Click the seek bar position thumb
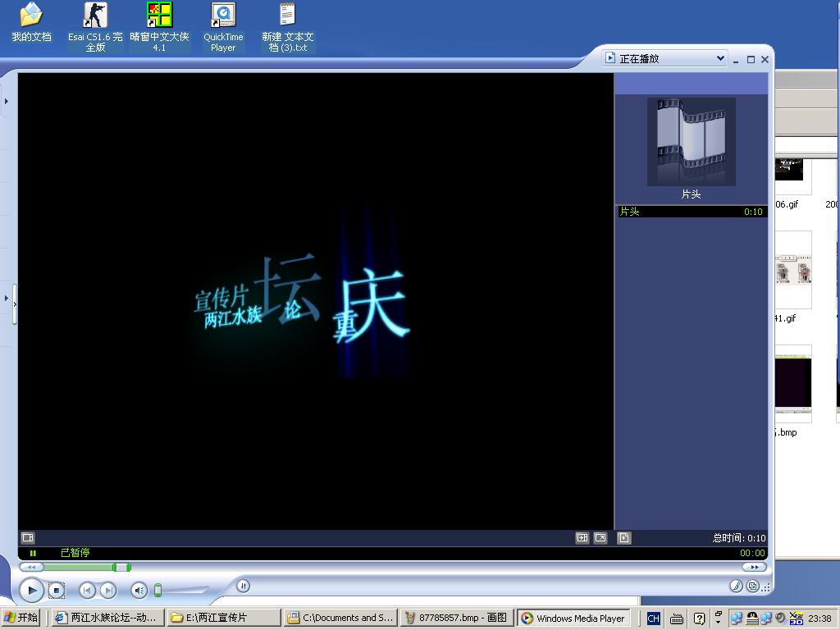The height and width of the screenshot is (630, 840). 121,567
